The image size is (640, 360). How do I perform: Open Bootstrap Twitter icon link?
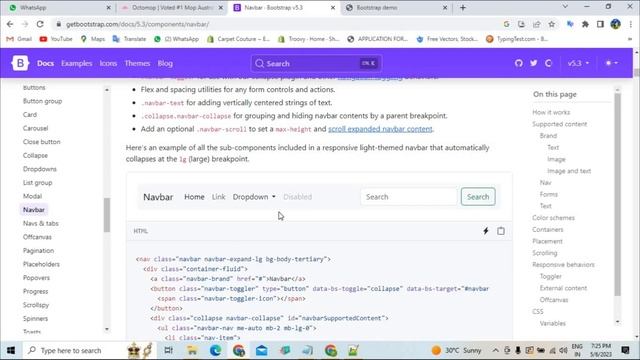click(533, 63)
